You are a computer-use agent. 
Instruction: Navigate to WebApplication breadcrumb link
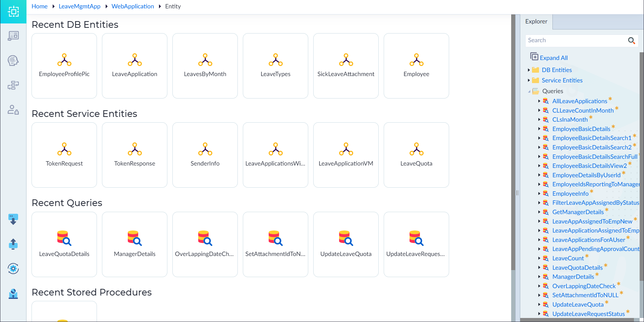(x=132, y=6)
